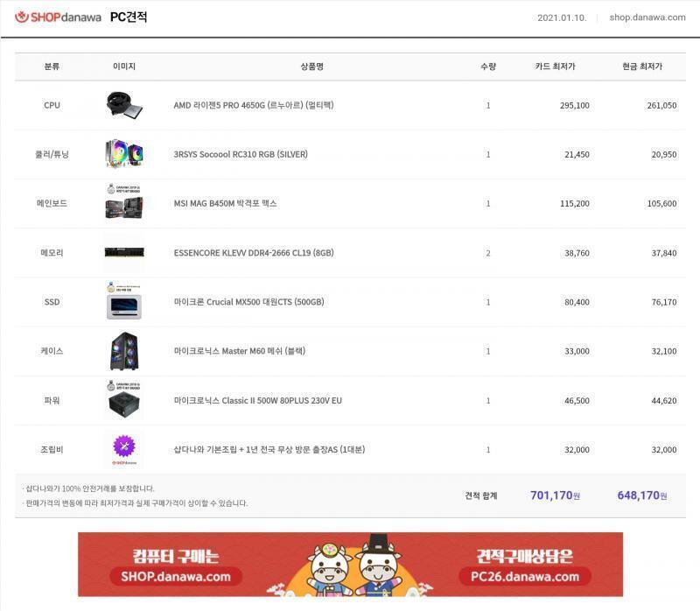
Task: Click memory card price 38,760
Action: 577,253
